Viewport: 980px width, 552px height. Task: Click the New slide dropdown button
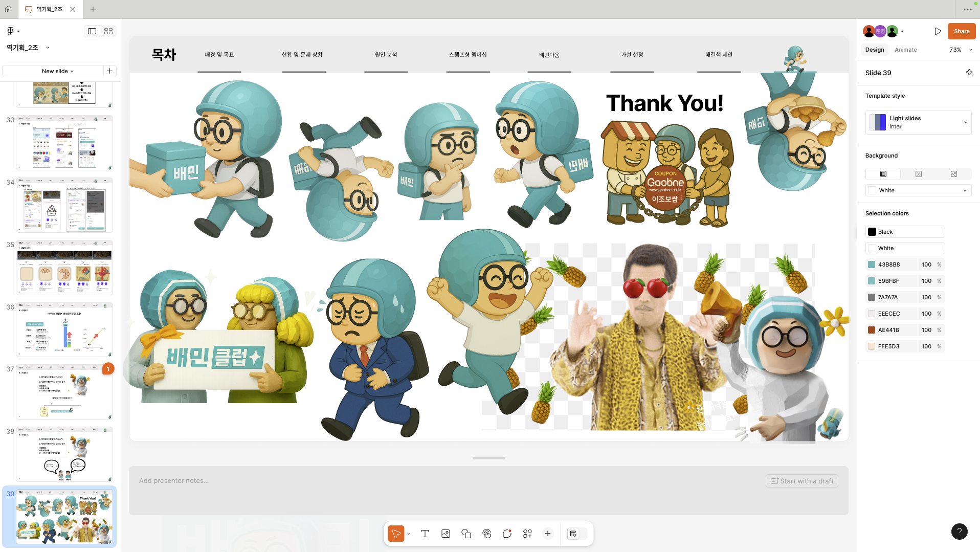(x=53, y=71)
